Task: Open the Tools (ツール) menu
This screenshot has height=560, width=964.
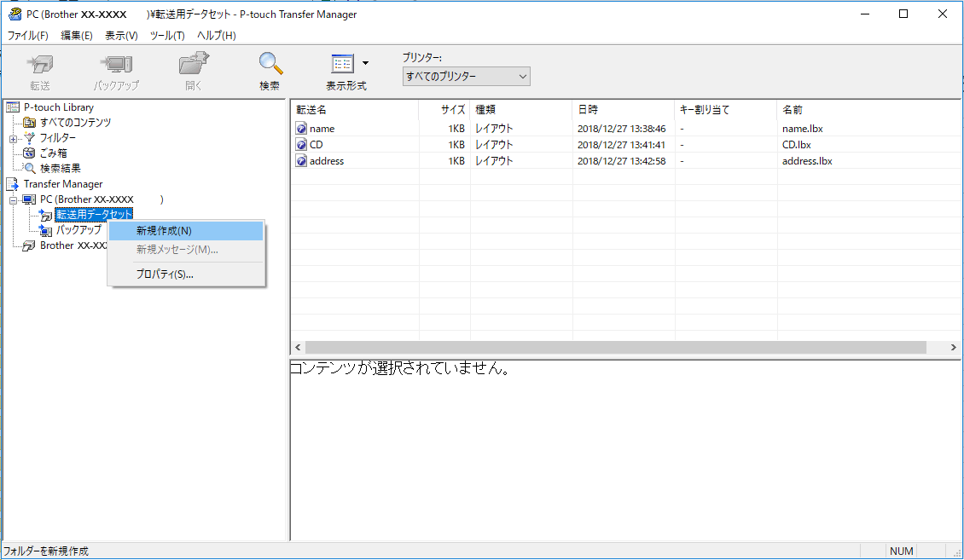Action: (167, 36)
